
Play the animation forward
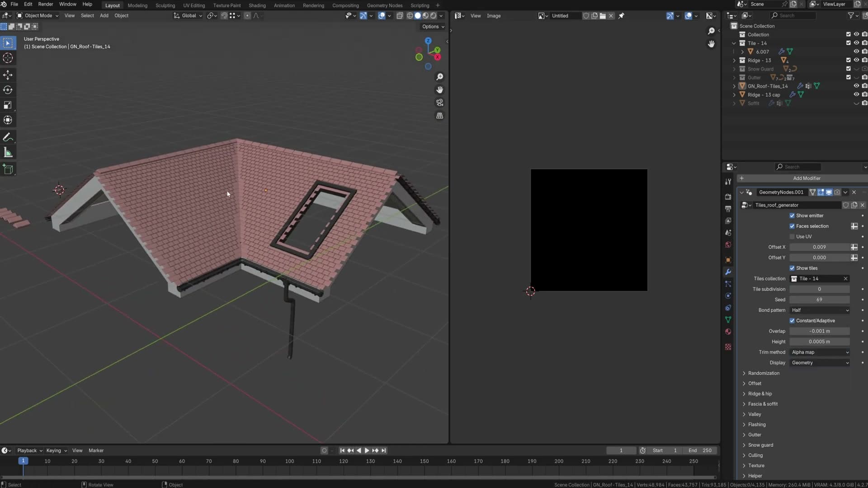(x=367, y=450)
